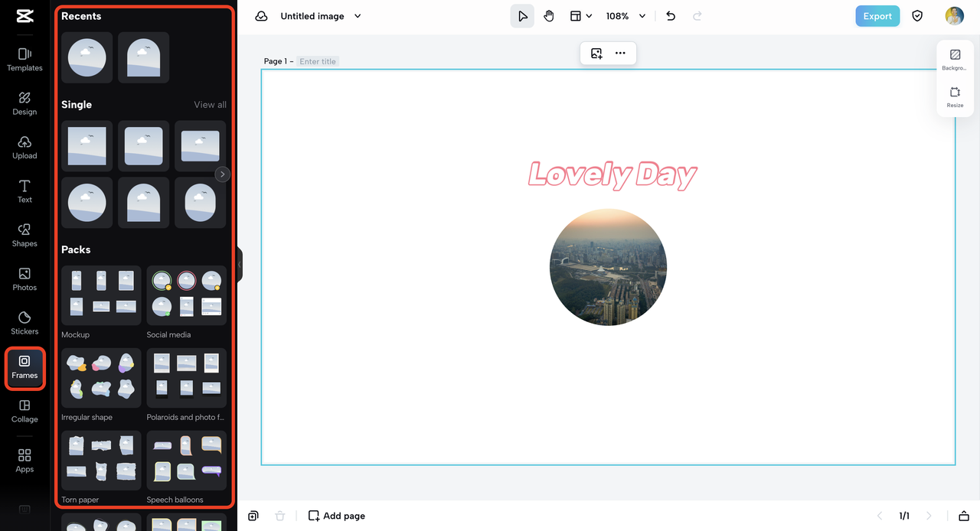Screen dimensions: 980x531
Task: Select the Lovely Day text on canvas
Action: (612, 174)
